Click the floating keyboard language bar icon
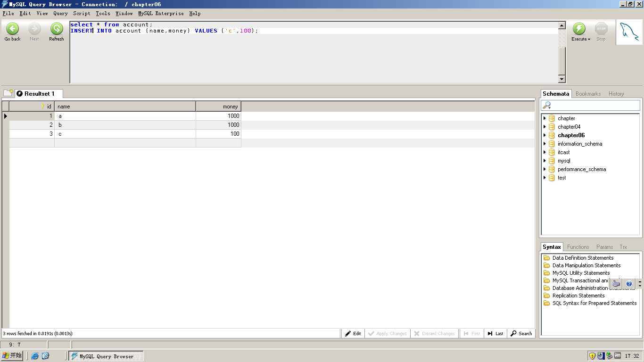This screenshot has height=362, width=644. (616, 284)
